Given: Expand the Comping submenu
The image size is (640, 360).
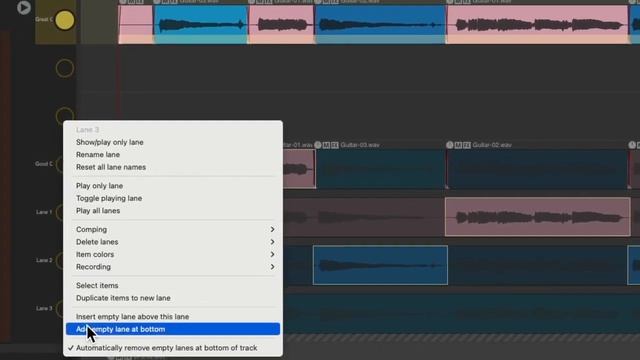Looking at the screenshot, I should (173, 229).
